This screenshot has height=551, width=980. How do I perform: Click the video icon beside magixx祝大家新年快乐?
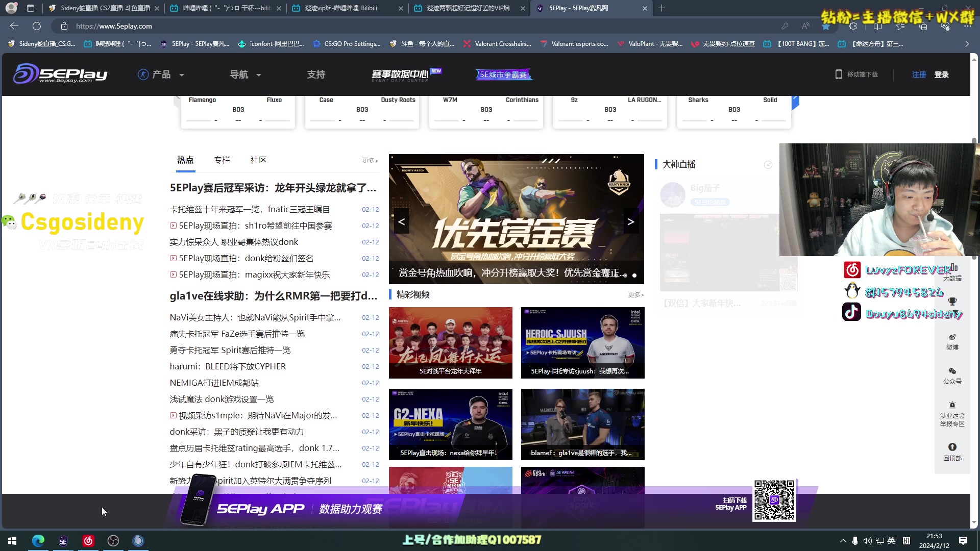(x=173, y=274)
